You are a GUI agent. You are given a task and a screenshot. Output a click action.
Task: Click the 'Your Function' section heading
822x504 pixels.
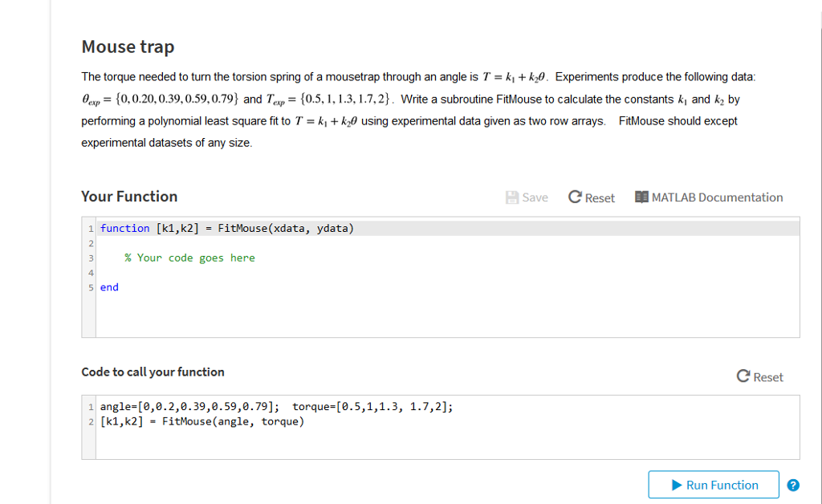point(129,197)
